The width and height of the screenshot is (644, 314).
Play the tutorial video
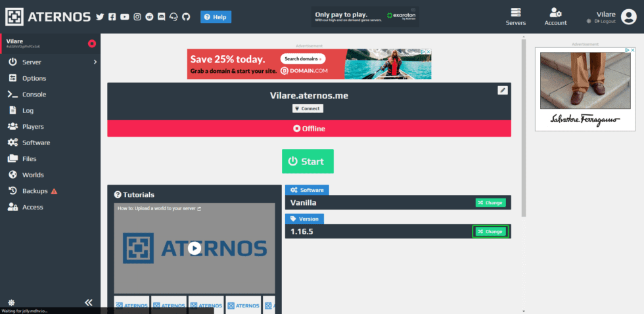(x=195, y=248)
